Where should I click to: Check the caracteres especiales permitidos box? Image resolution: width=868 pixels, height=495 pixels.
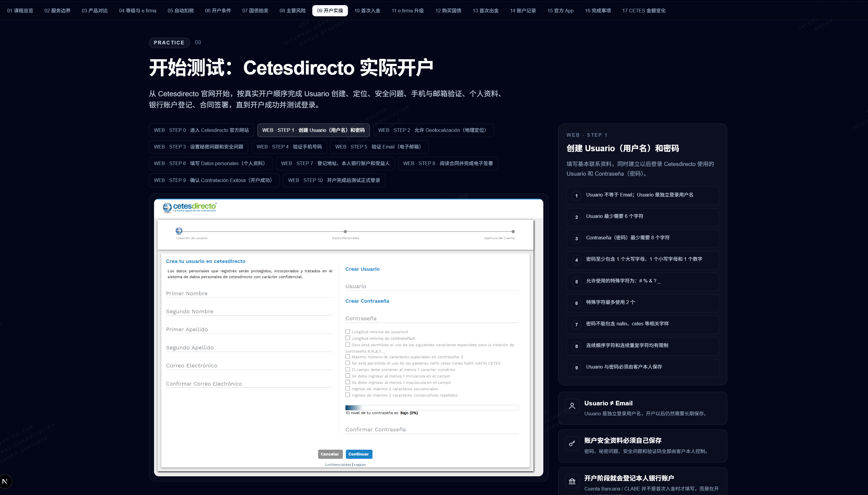coord(348,344)
